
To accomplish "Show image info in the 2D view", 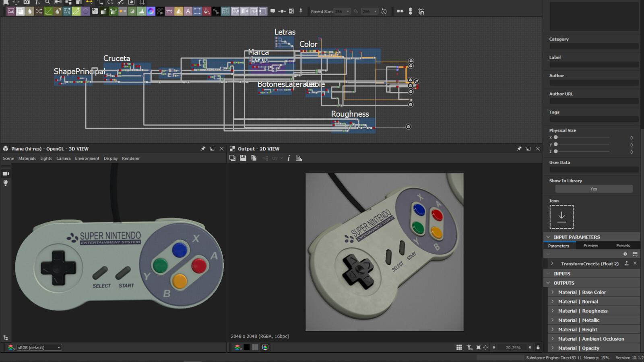I will (289, 158).
